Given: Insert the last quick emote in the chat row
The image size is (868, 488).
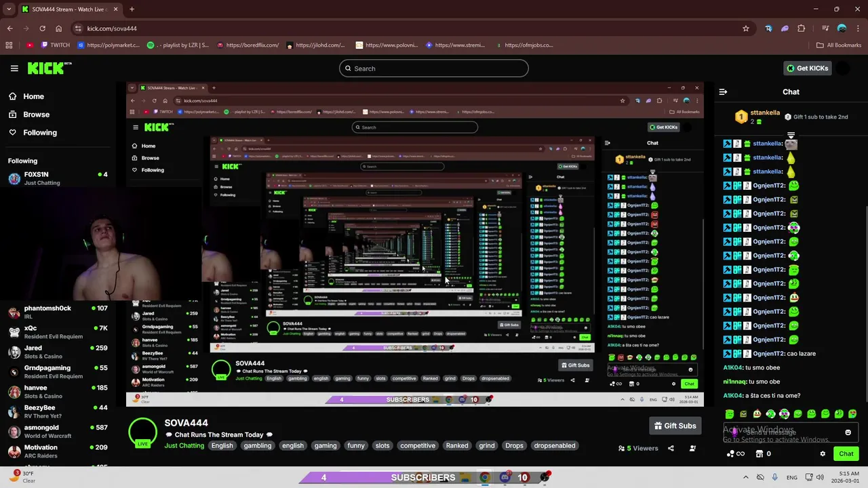Looking at the screenshot, I should pos(852,414).
